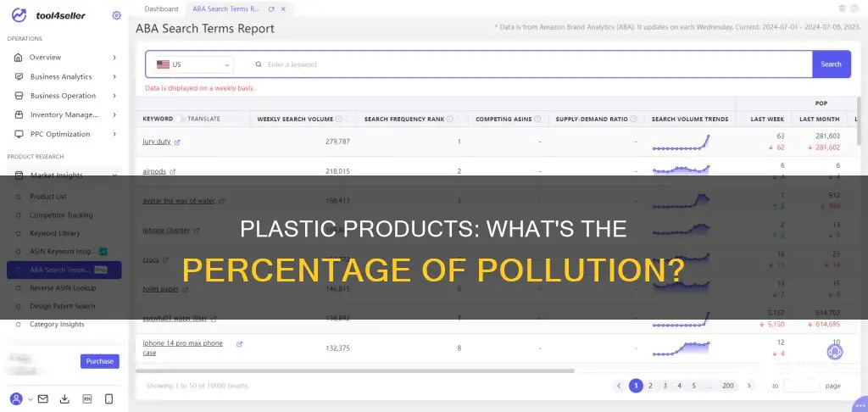
Task: Click the next page arrow
Action: (x=749, y=386)
